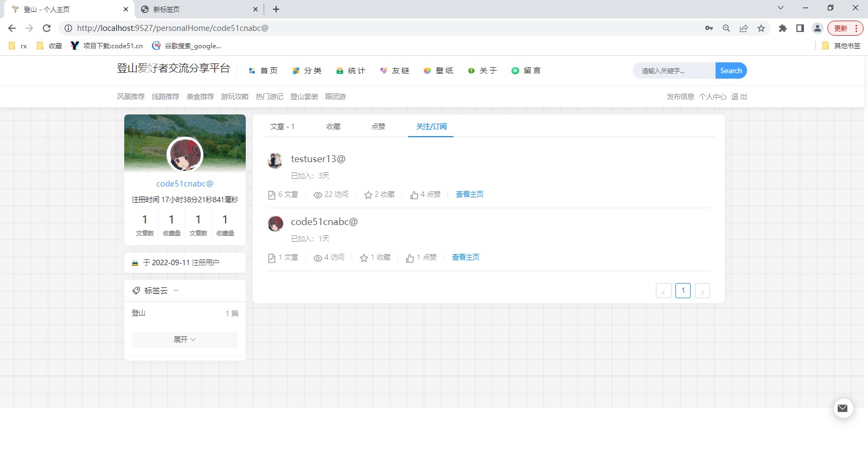
Task: Open the 个人中心 link
Action: 713,97
